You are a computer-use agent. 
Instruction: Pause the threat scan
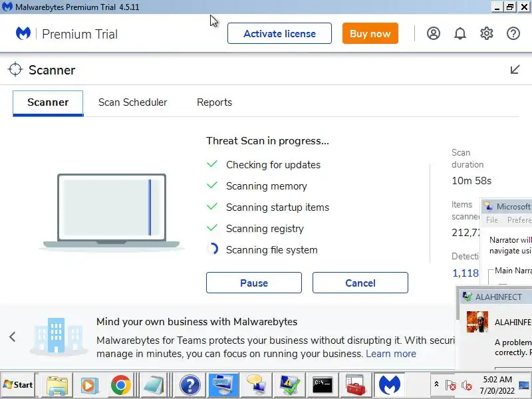[x=254, y=283]
